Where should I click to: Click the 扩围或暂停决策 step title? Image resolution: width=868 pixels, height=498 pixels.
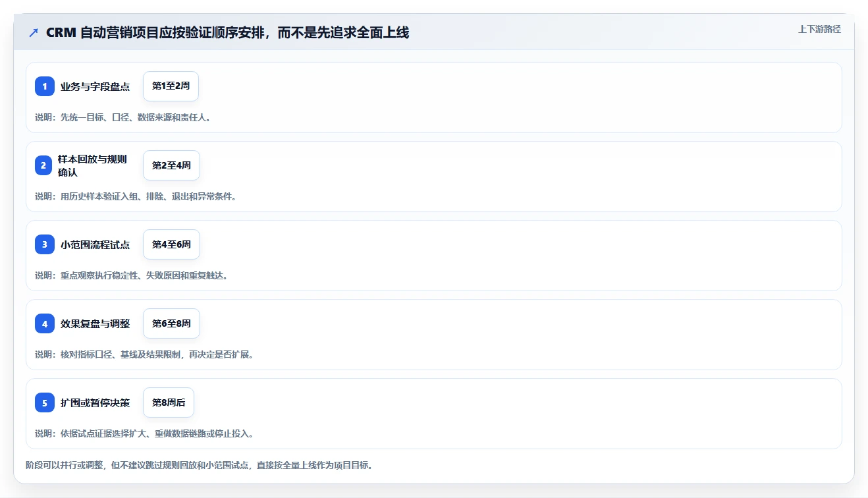95,402
